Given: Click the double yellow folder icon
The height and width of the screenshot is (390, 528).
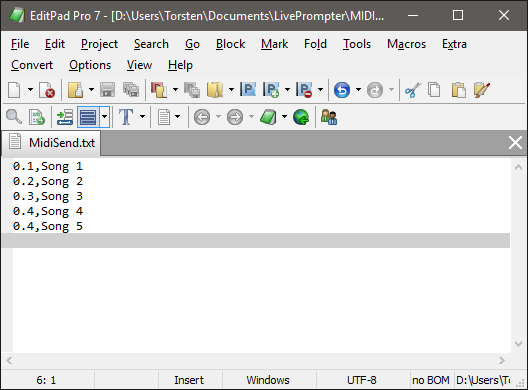Looking at the screenshot, I should click(215, 90).
